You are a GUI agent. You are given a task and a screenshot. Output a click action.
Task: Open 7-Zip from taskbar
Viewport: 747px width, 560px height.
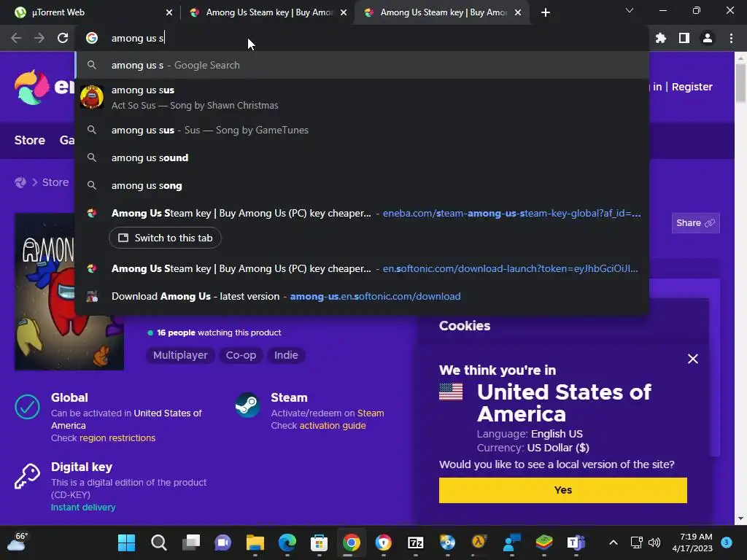tap(415, 542)
